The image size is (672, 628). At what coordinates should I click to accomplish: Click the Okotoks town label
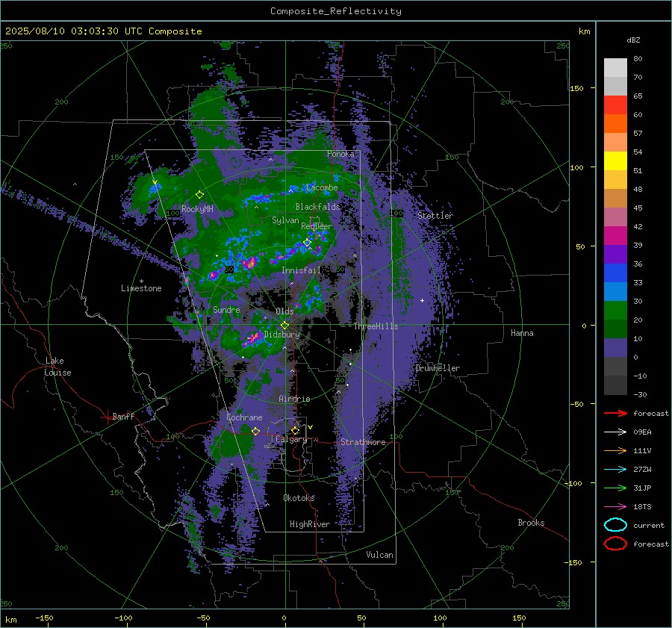(299, 498)
